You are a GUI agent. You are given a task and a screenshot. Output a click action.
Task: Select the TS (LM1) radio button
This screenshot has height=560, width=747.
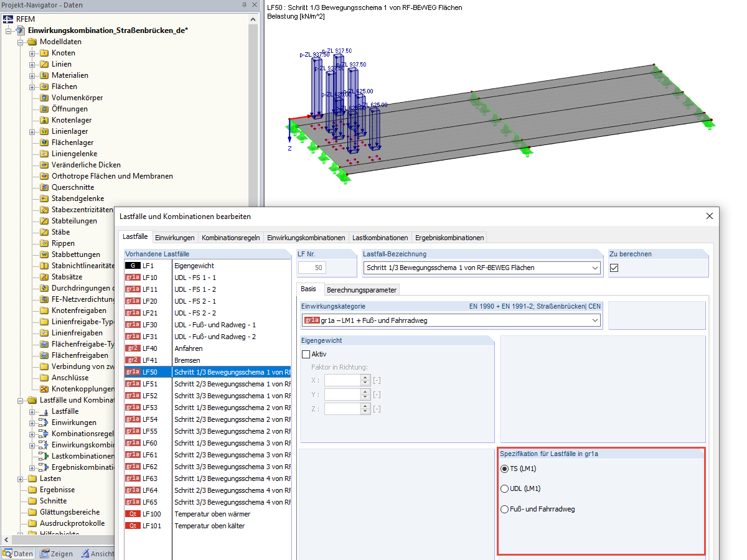pyautogui.click(x=504, y=469)
